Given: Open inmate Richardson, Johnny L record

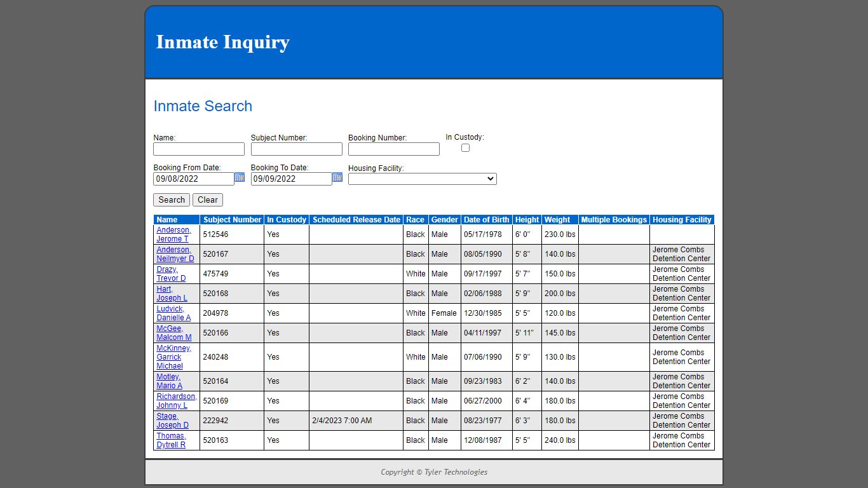Looking at the screenshot, I should [x=177, y=401].
